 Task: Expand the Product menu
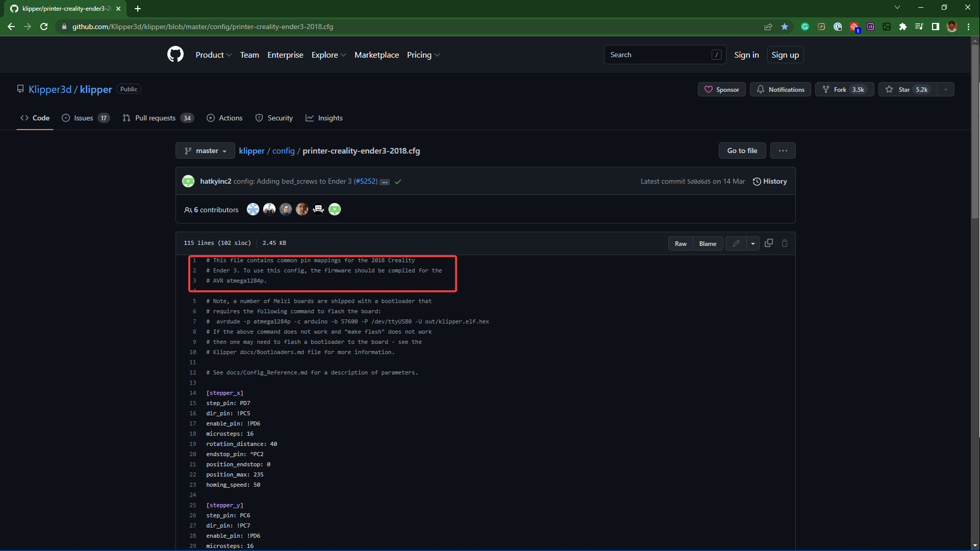[214, 55]
